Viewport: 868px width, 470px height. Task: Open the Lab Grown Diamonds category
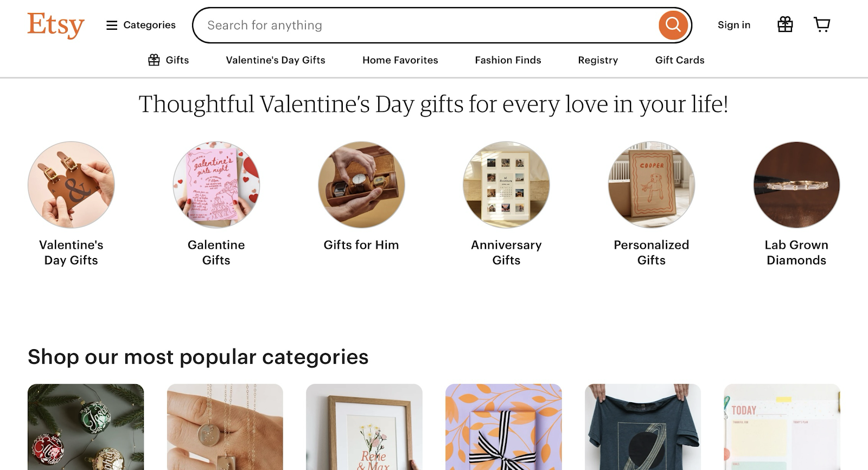(796, 184)
